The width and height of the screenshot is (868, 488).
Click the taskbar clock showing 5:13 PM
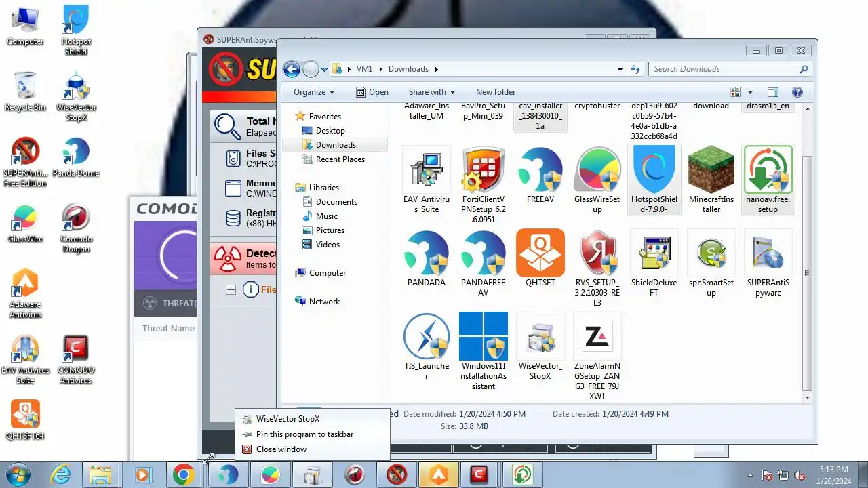[x=833, y=474]
